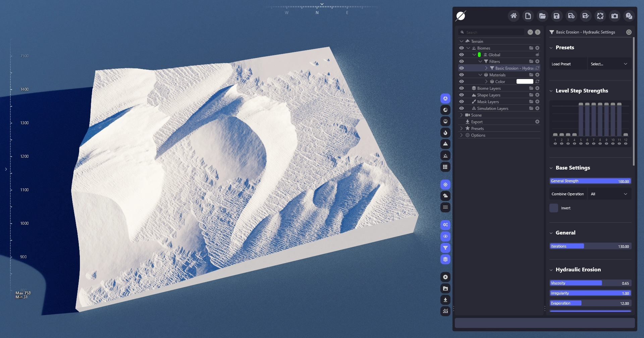Image resolution: width=644 pixels, height=338 pixels.
Task: Click the Home icon in top toolbar
Action: (x=514, y=16)
